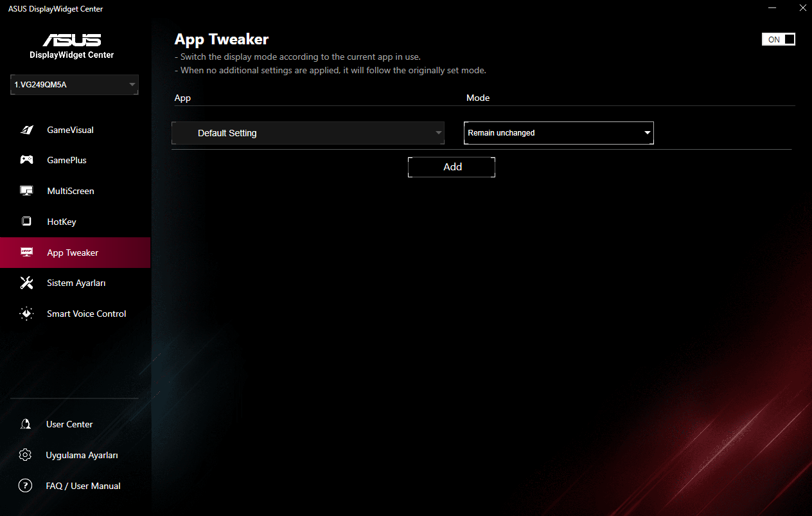
Task: Open the Remain unchanged mode dropdown
Action: pos(559,133)
